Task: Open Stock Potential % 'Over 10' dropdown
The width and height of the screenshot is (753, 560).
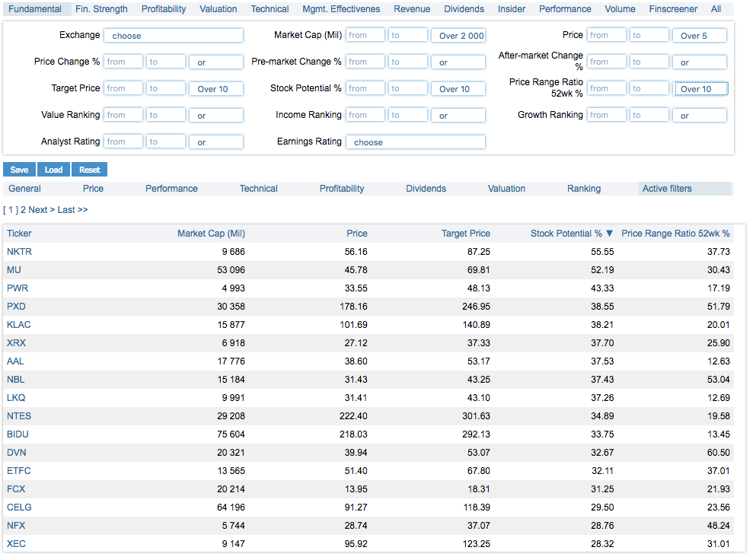Action: click(x=458, y=89)
